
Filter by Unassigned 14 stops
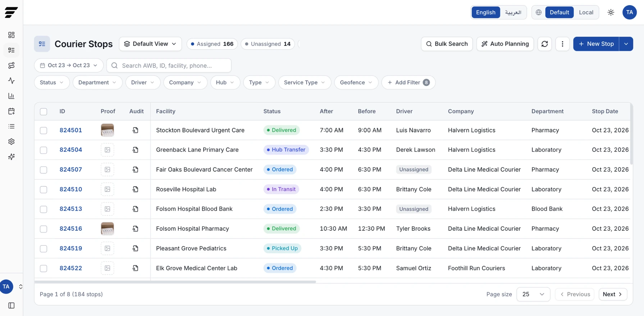(x=268, y=44)
